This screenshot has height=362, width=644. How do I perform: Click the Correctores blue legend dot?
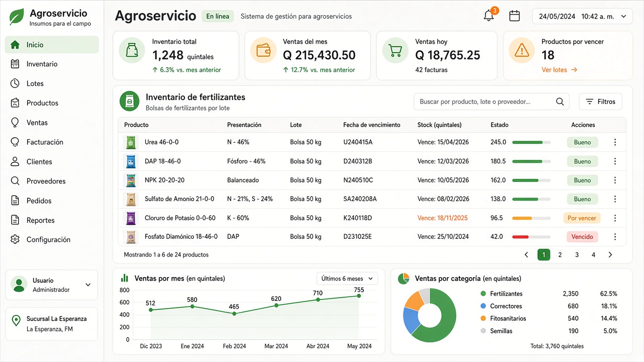tap(483, 306)
